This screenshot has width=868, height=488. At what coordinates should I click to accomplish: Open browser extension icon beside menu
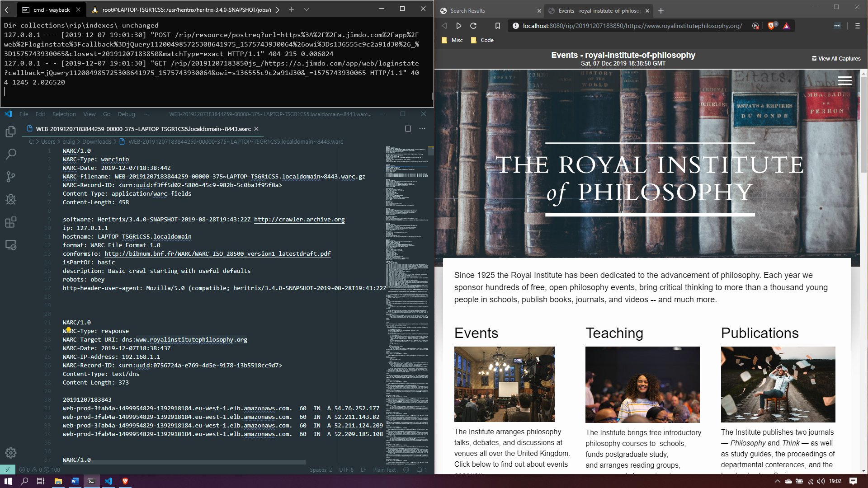click(837, 26)
